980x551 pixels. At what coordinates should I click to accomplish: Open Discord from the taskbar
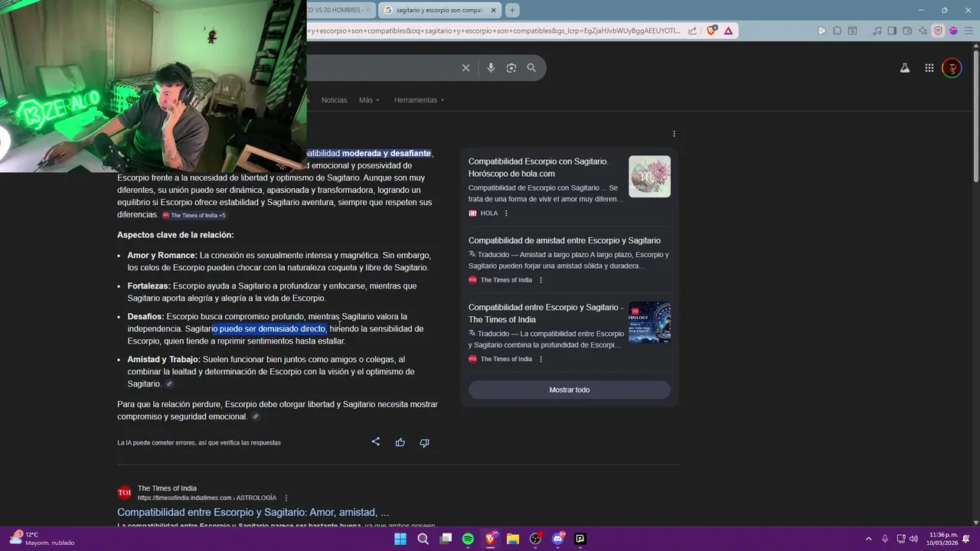(558, 539)
